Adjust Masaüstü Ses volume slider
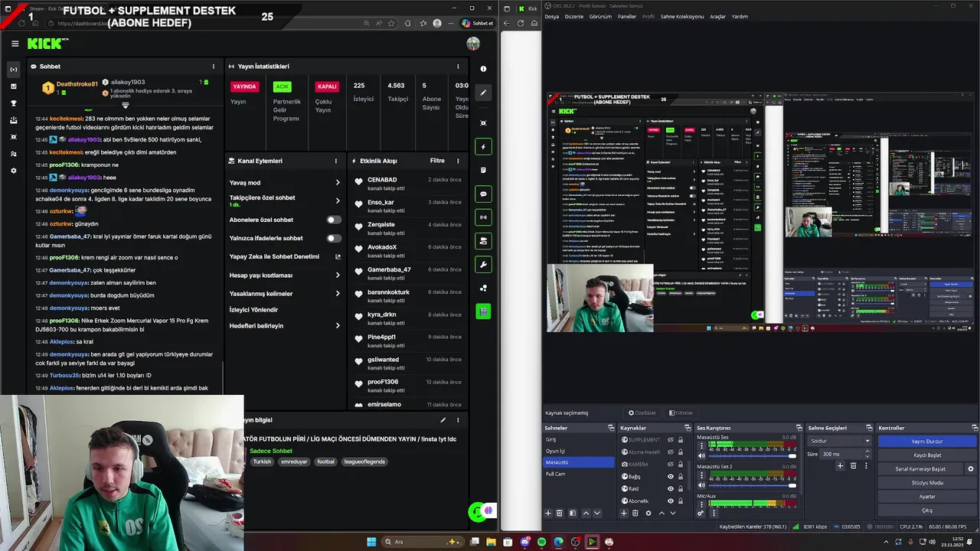Image resolution: width=980 pixels, height=551 pixels. pos(752,456)
